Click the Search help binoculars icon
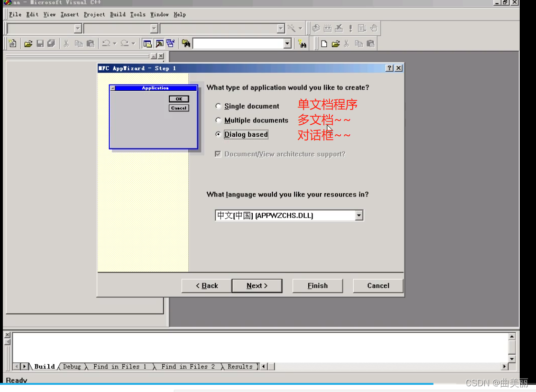This screenshot has width=536, height=392. pos(302,44)
